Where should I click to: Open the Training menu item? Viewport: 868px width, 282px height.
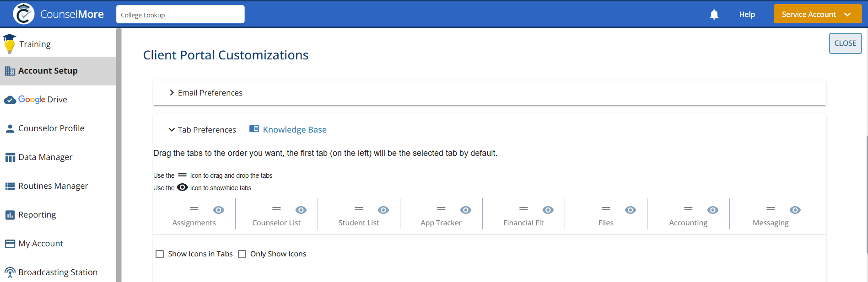tap(58, 44)
